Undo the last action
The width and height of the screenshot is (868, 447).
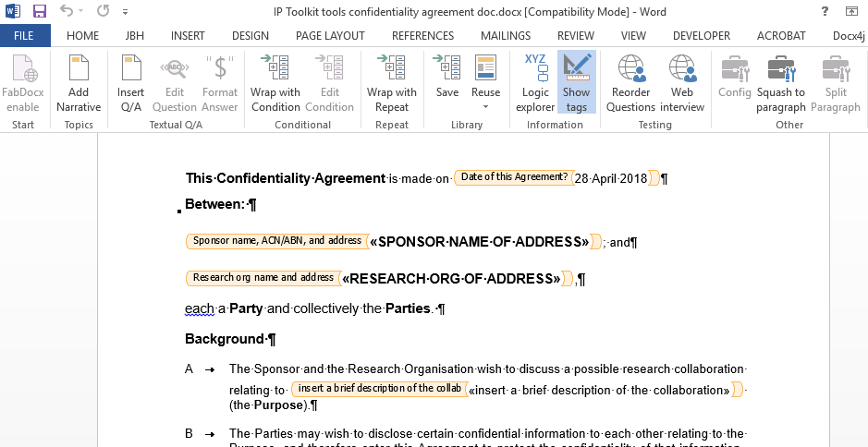[x=67, y=11]
